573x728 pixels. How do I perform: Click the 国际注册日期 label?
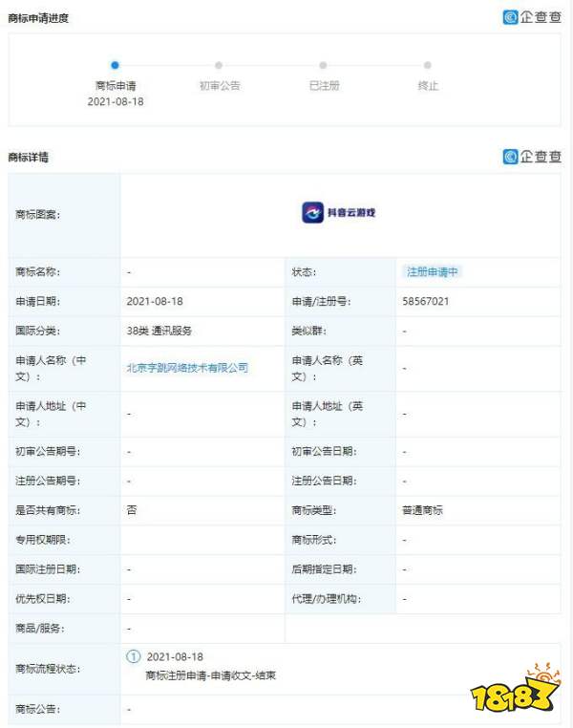(48, 569)
